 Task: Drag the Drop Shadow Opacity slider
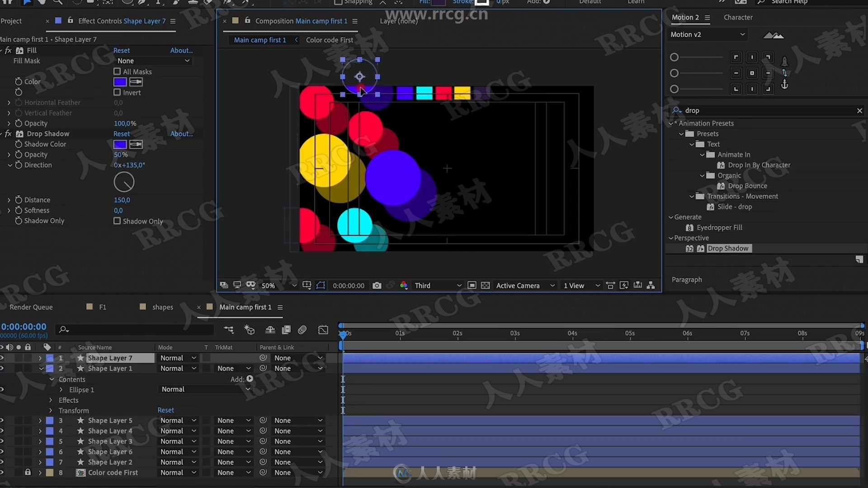click(118, 155)
